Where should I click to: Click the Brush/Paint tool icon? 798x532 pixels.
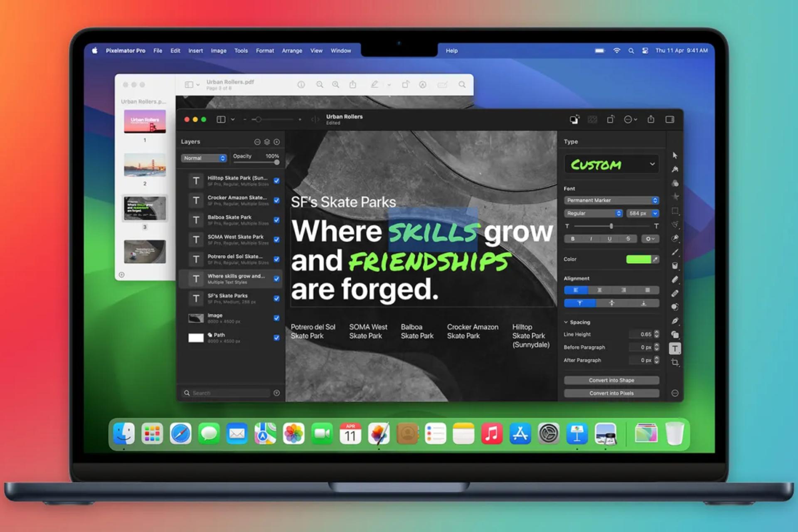coord(675,251)
